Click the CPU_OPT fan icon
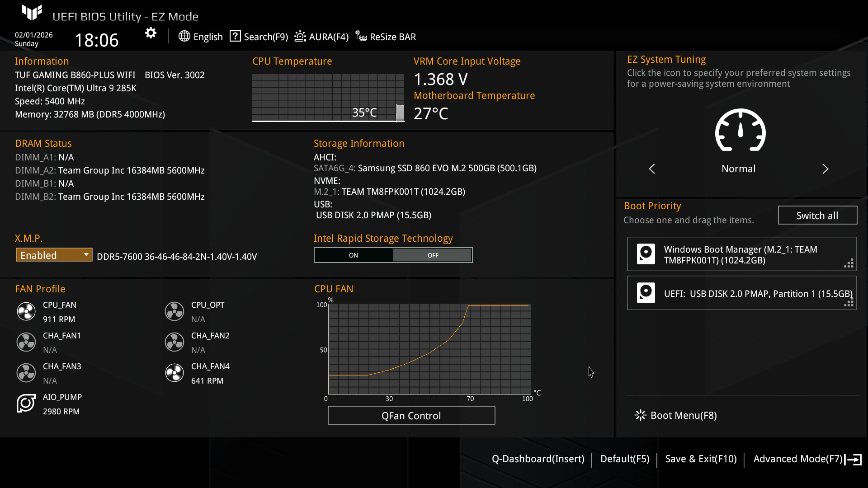Viewport: 868px width, 488px height. click(175, 311)
